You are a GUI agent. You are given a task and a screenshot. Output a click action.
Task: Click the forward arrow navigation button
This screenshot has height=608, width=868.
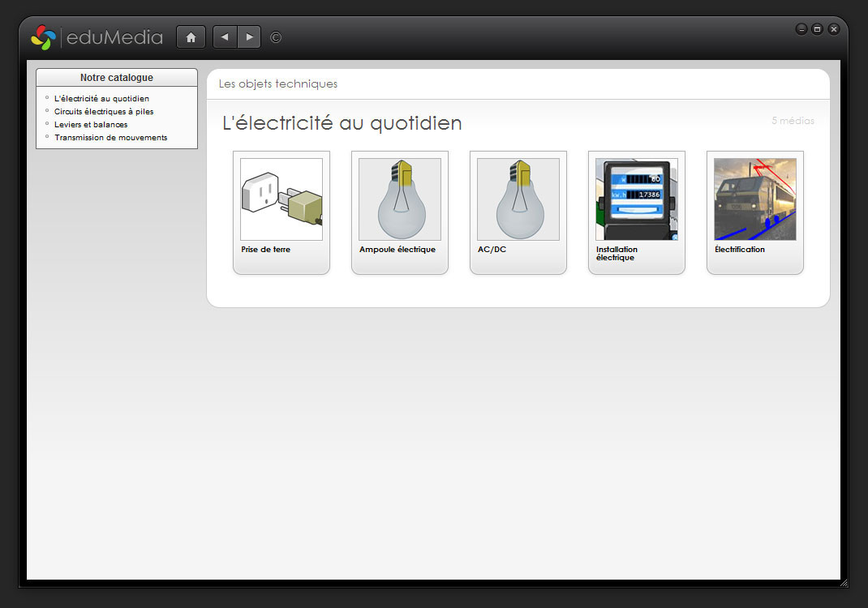pyautogui.click(x=249, y=37)
